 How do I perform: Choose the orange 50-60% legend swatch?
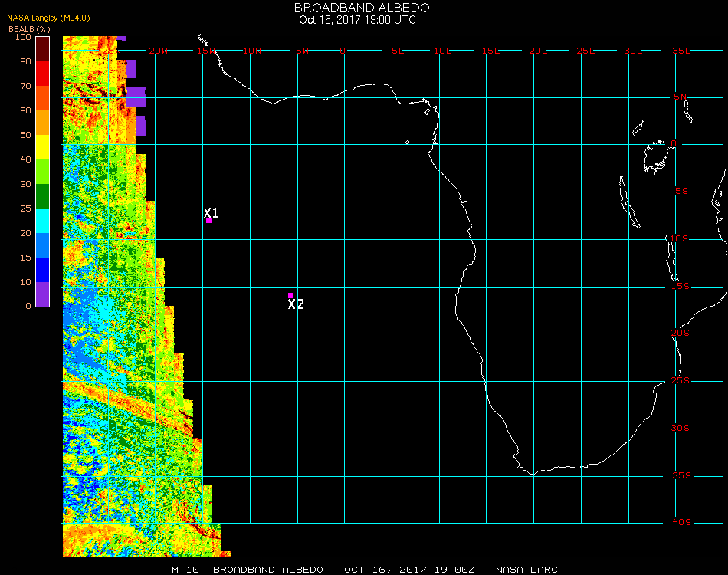click(43, 123)
